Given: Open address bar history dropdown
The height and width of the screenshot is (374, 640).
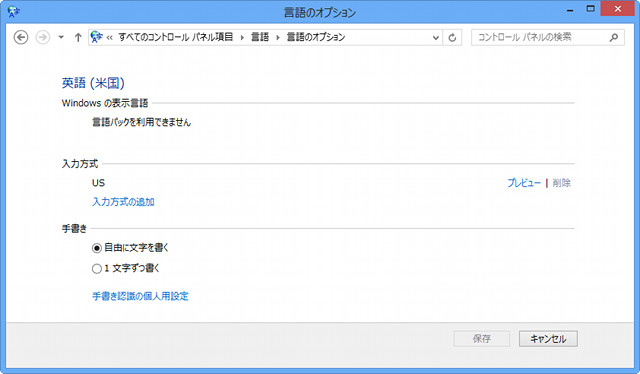Looking at the screenshot, I should [436, 38].
